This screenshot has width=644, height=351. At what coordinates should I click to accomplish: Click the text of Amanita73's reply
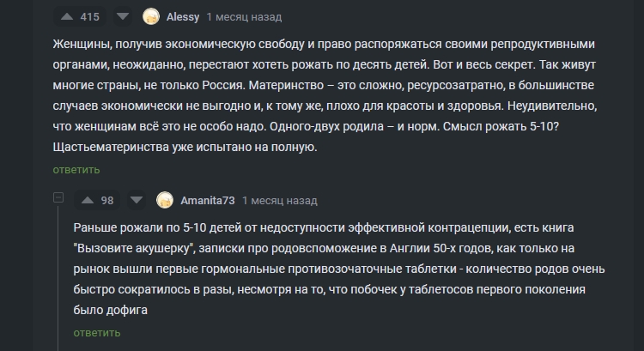tap(342, 269)
